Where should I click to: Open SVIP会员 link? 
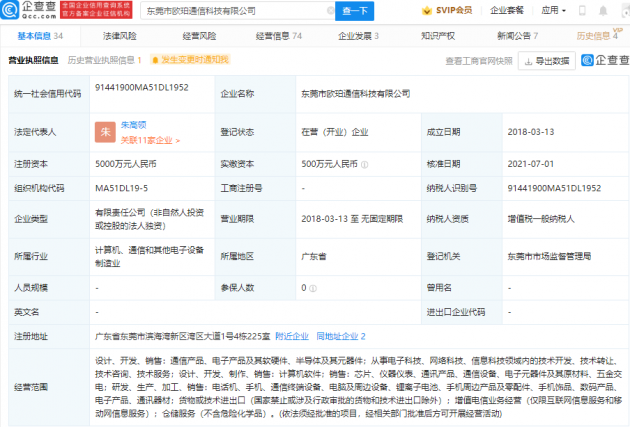(x=448, y=11)
